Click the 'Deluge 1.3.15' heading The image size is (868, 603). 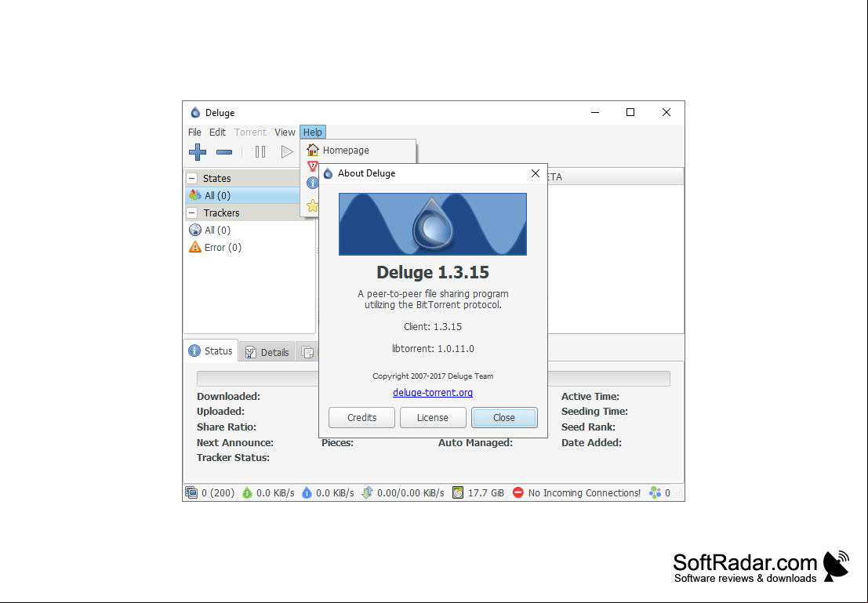pyautogui.click(x=433, y=272)
